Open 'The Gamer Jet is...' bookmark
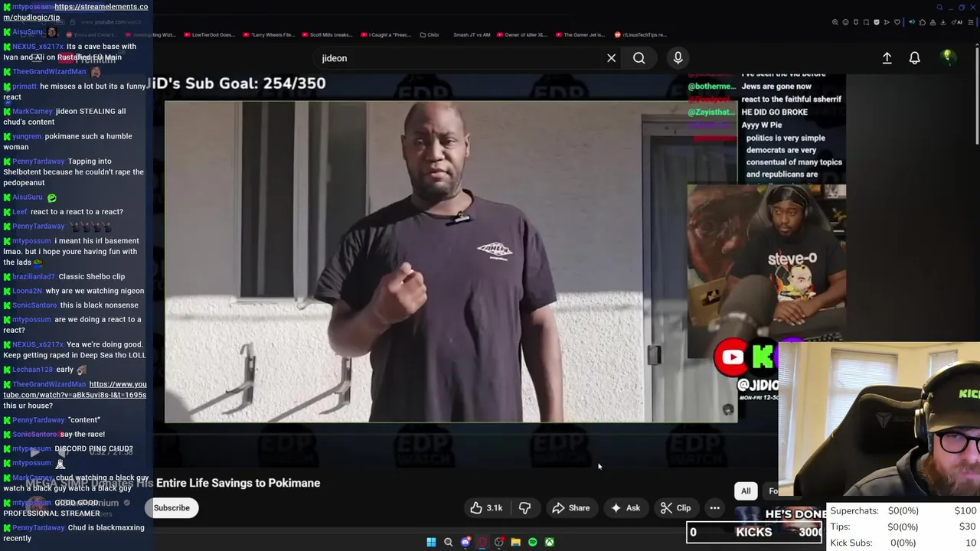 pos(580,34)
